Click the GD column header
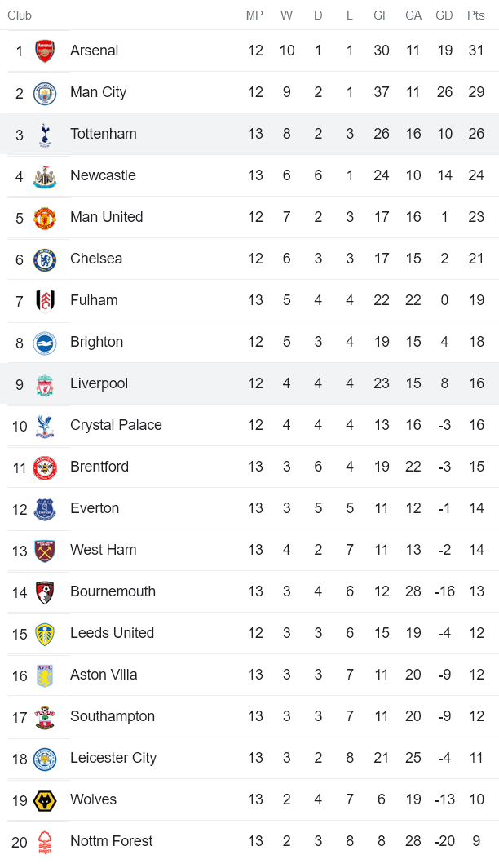 (444, 15)
